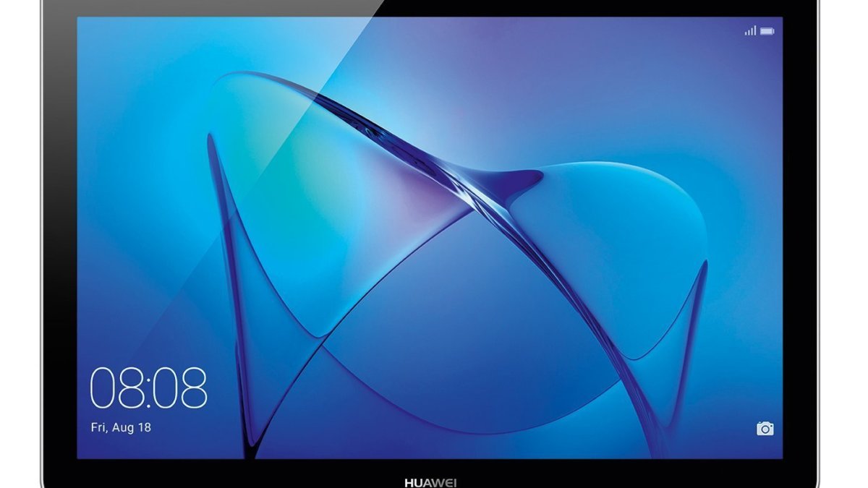Screen dimensions: 868x488
Task: Select the Fri, Aug 18 date text
Action: pyautogui.click(x=121, y=427)
